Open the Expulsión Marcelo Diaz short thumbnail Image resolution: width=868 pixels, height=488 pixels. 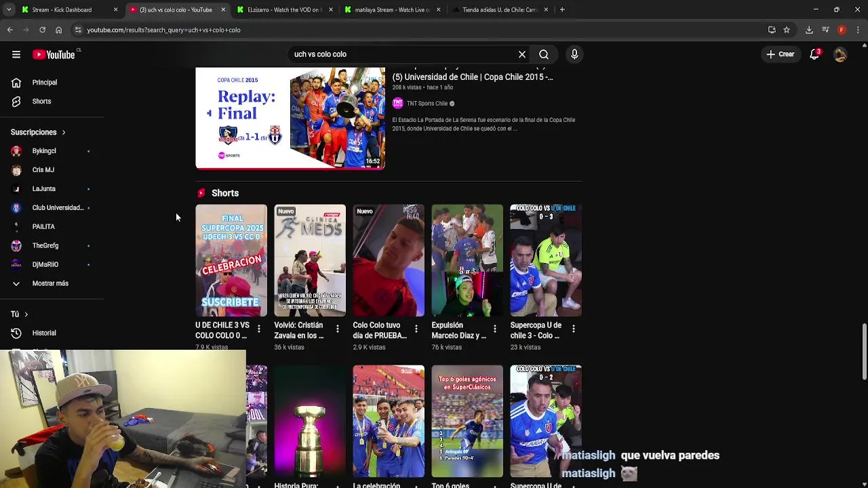(467, 260)
